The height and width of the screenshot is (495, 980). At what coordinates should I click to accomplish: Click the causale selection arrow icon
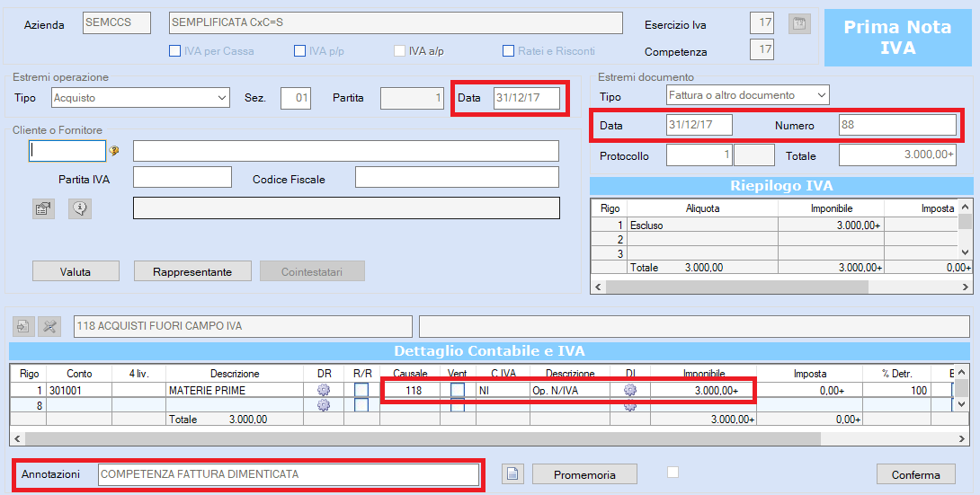pos(23,326)
